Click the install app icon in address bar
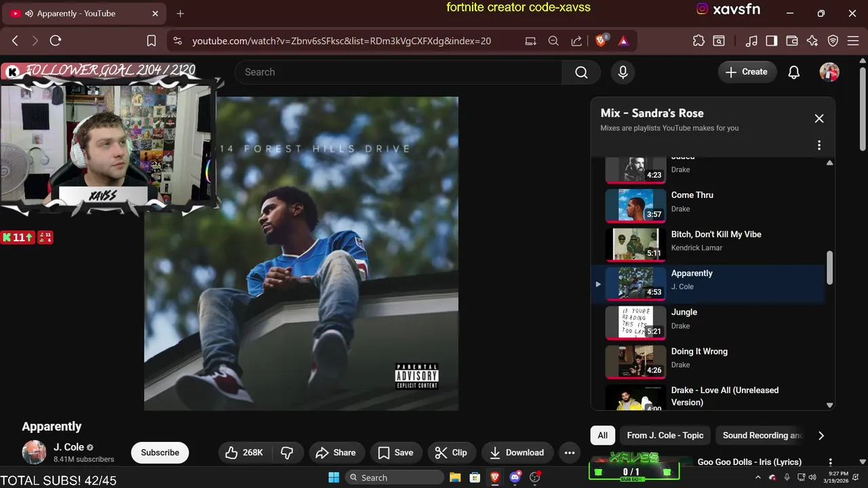Viewport: 868px width, 488px height. tap(530, 41)
